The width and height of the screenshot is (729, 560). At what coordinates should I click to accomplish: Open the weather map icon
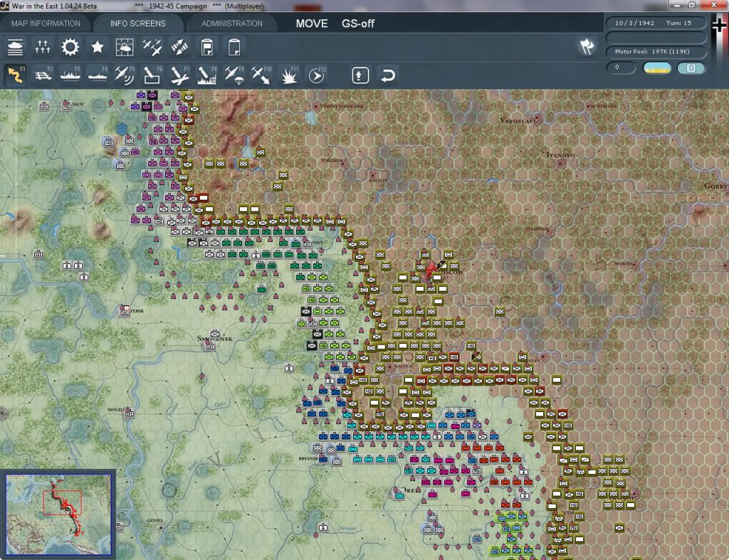tap(125, 48)
